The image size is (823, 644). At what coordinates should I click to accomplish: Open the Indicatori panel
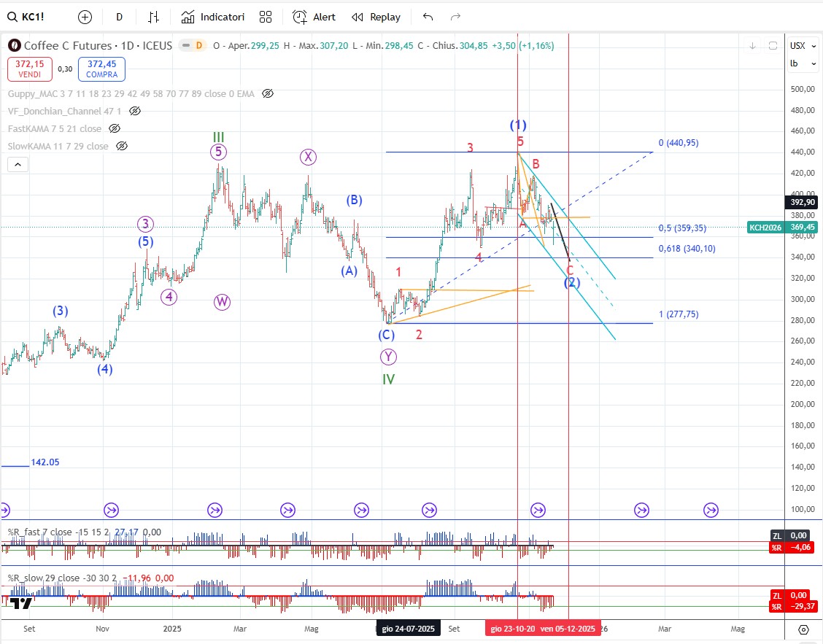click(x=213, y=17)
